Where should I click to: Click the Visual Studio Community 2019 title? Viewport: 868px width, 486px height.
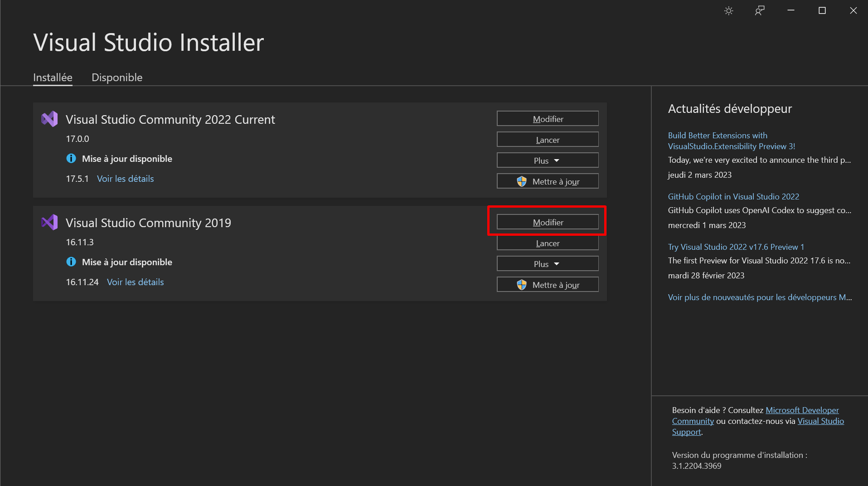tap(148, 223)
